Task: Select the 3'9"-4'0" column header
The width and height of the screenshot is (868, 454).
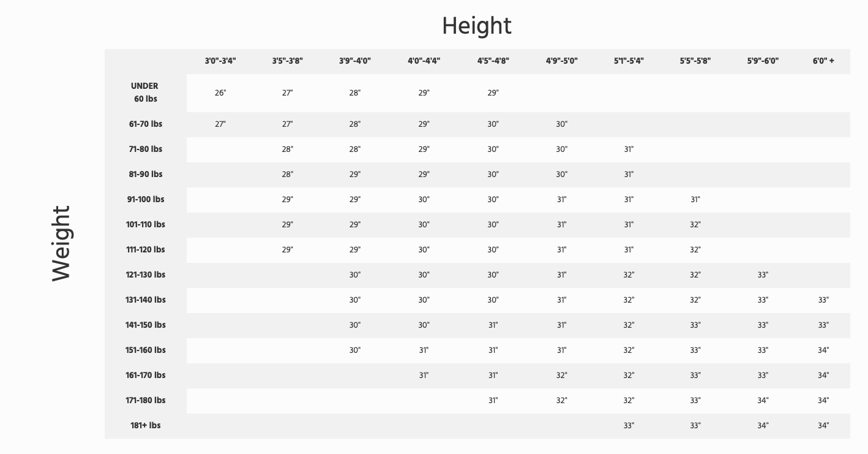Action: (355, 61)
